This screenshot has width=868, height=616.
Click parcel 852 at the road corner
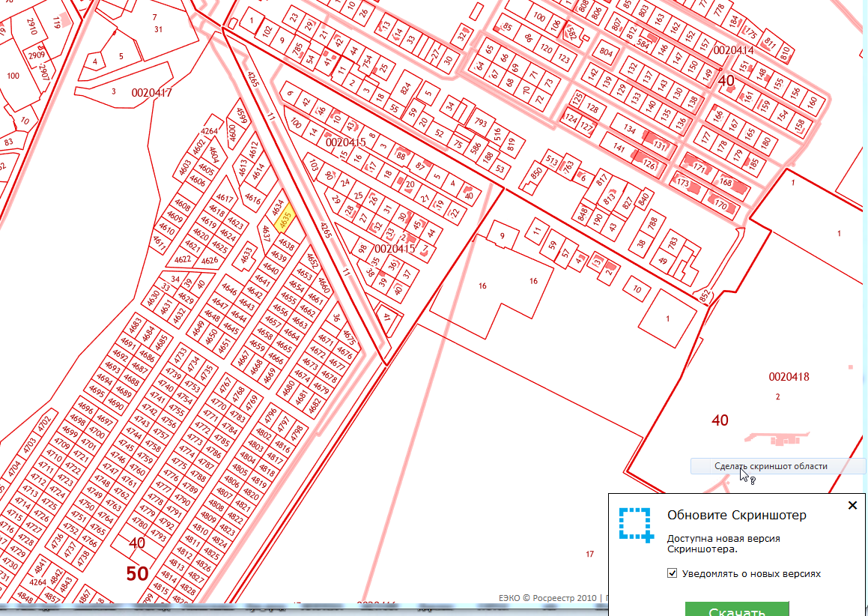click(x=703, y=297)
